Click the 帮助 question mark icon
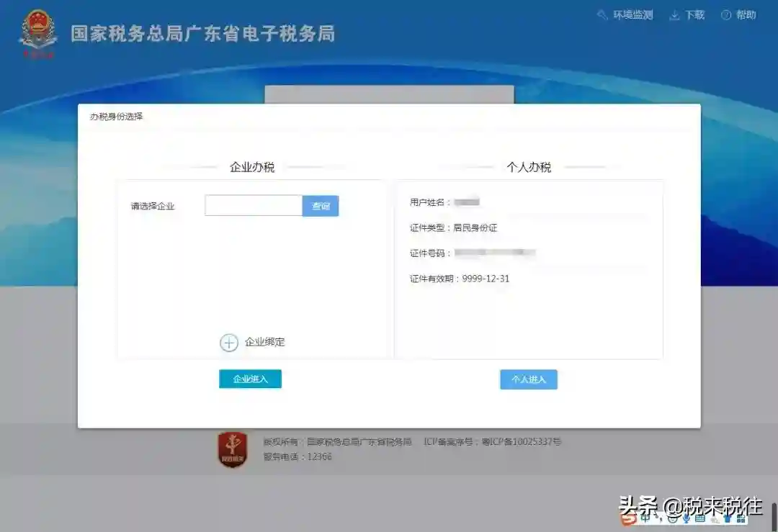Viewport: 778px width, 532px height. (x=725, y=15)
